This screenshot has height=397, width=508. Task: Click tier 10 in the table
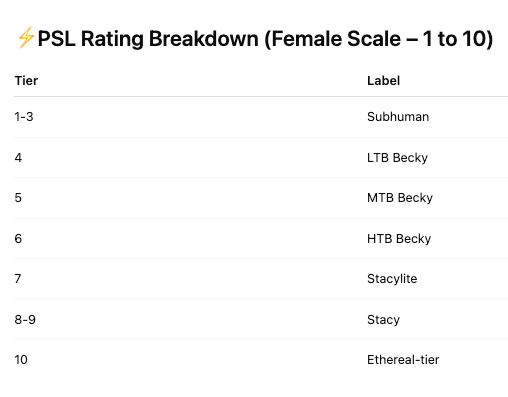21,360
